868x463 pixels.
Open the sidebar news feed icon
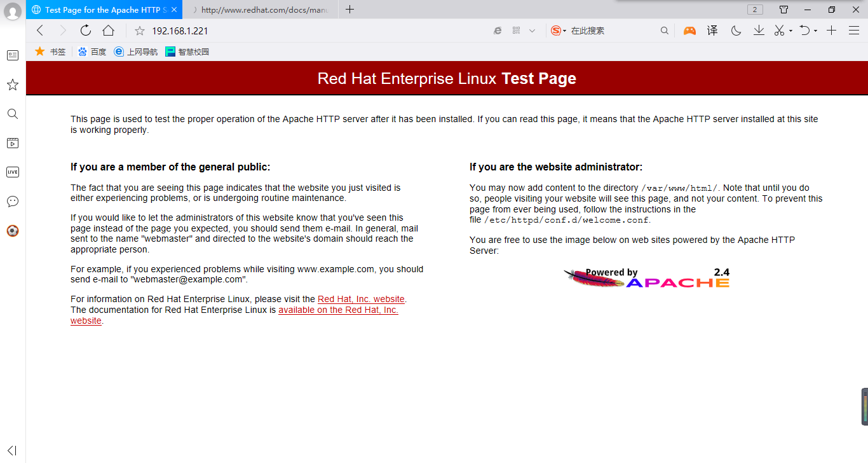(13, 55)
